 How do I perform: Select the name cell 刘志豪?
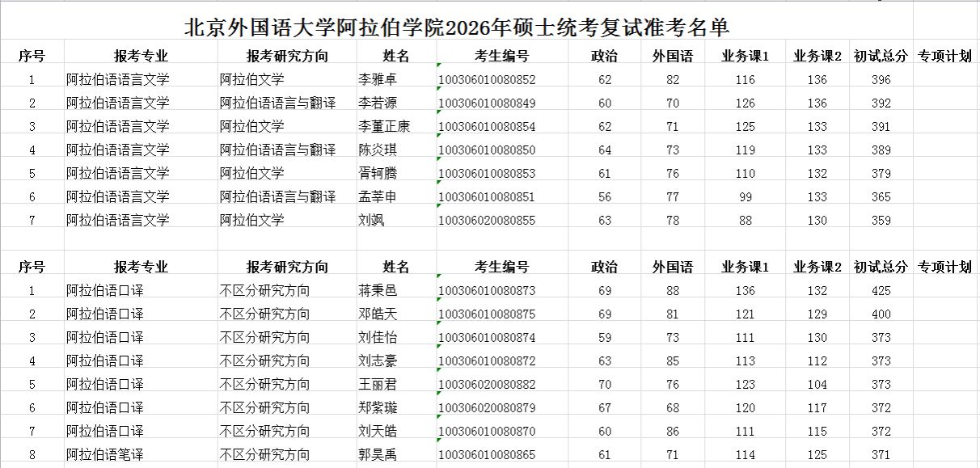[x=378, y=361]
